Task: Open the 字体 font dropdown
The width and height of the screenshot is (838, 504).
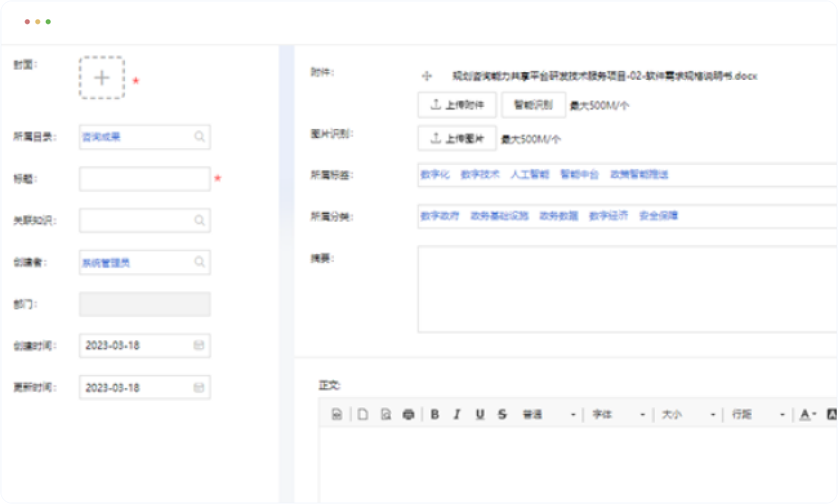Action: click(618, 414)
